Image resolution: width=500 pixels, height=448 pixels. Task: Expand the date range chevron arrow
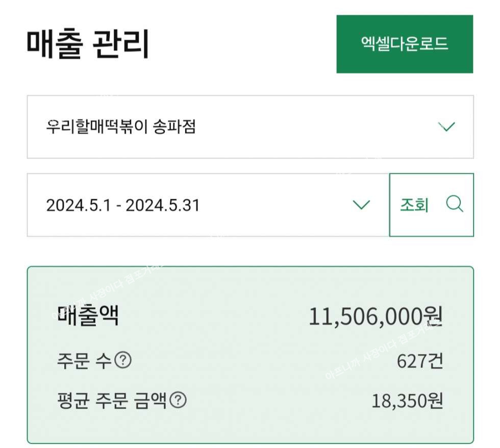[361, 205]
